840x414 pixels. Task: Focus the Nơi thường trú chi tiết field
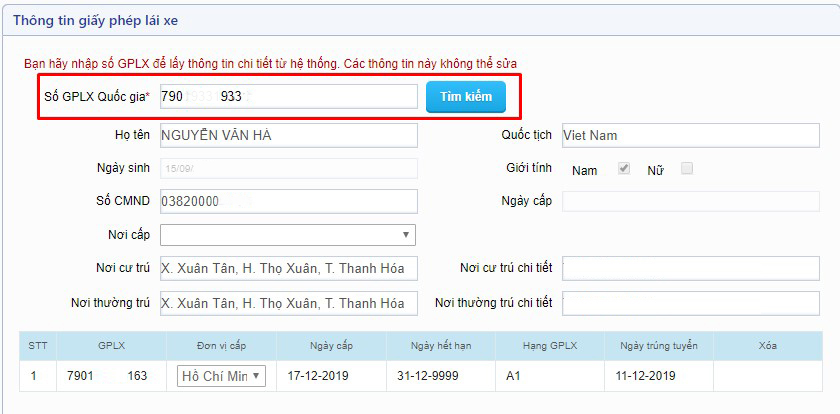point(689,302)
